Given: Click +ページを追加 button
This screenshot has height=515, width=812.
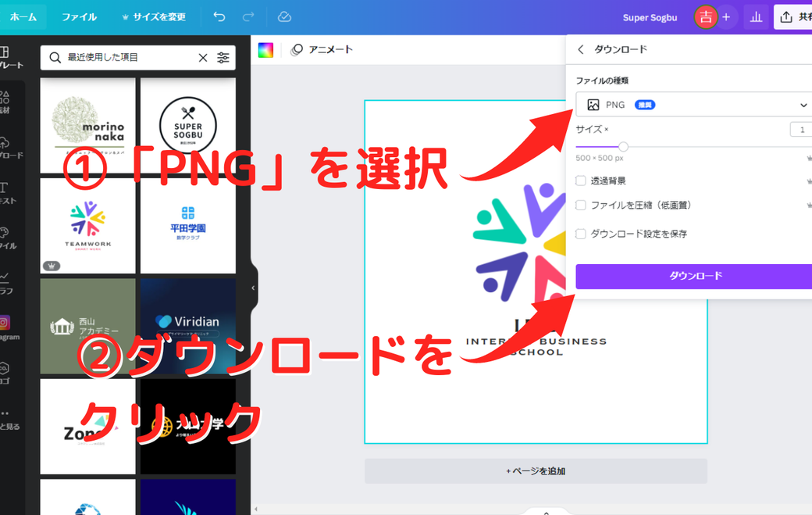Looking at the screenshot, I should [x=536, y=471].
